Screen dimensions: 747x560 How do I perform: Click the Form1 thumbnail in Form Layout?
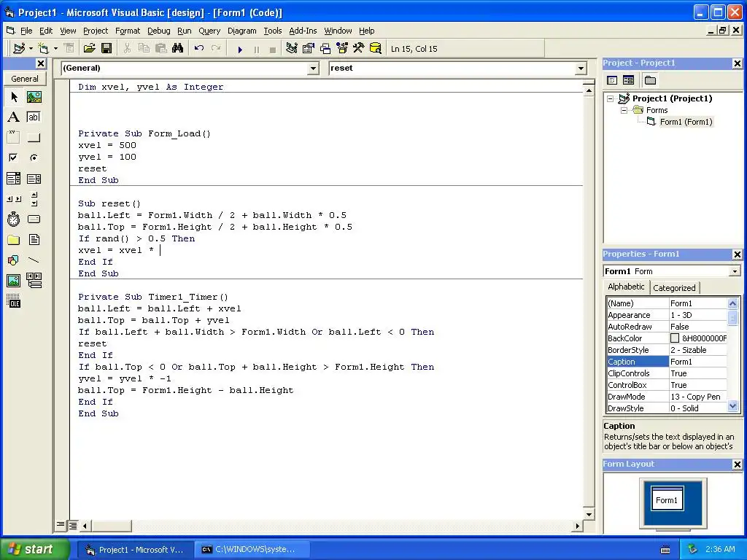pyautogui.click(x=667, y=499)
